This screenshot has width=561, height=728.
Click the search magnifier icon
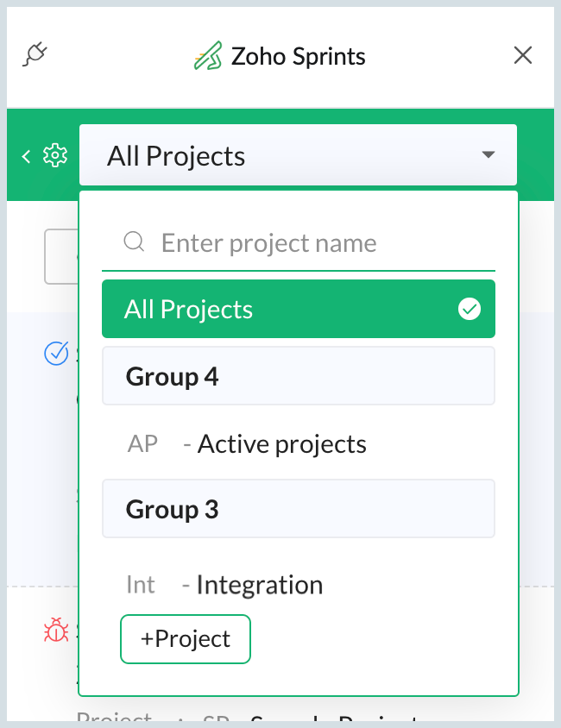(134, 242)
